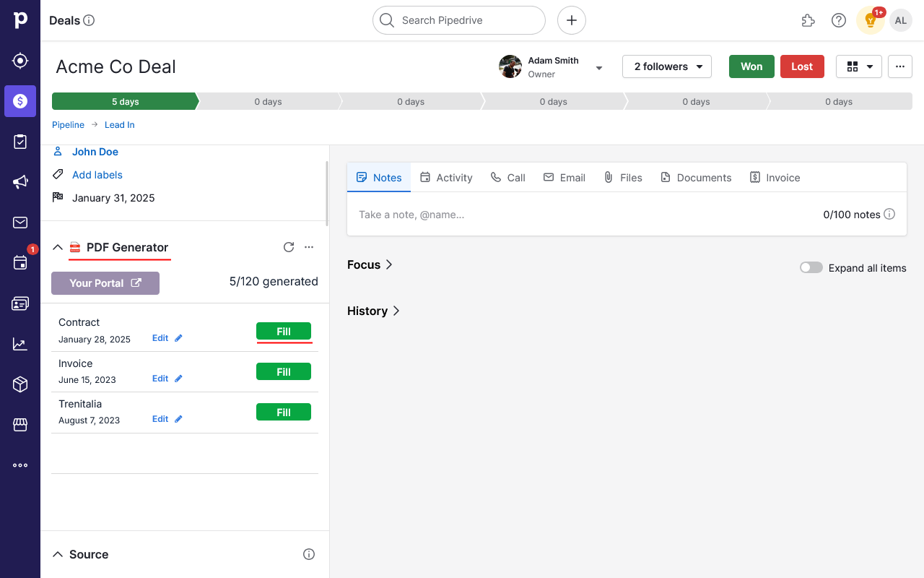The image size is (924, 578).
Task: Mark the deal as Won
Action: click(x=751, y=66)
